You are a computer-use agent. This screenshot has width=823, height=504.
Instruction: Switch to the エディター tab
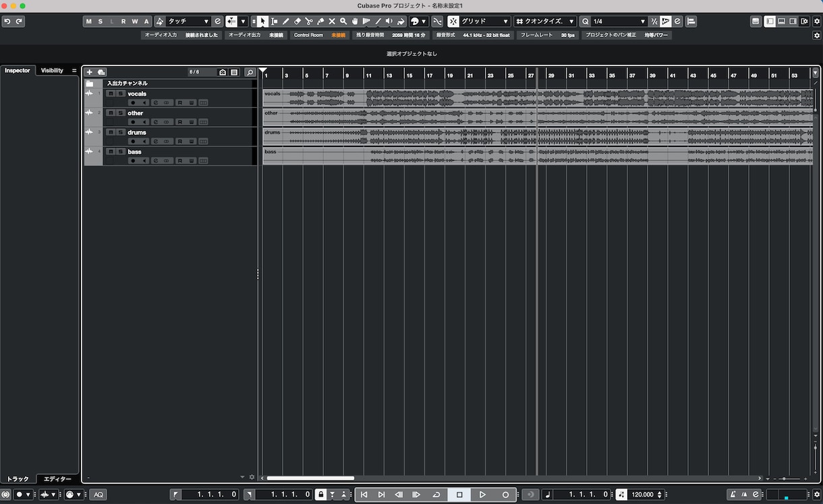click(57, 479)
